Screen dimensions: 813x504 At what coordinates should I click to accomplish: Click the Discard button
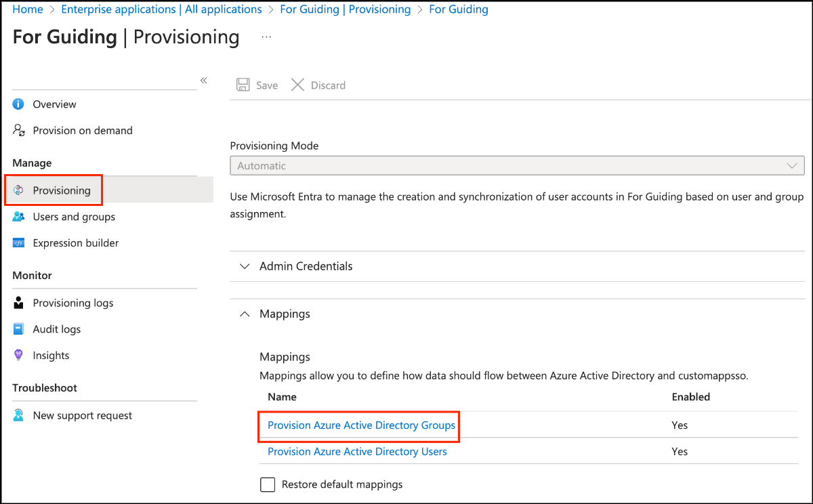pos(318,85)
